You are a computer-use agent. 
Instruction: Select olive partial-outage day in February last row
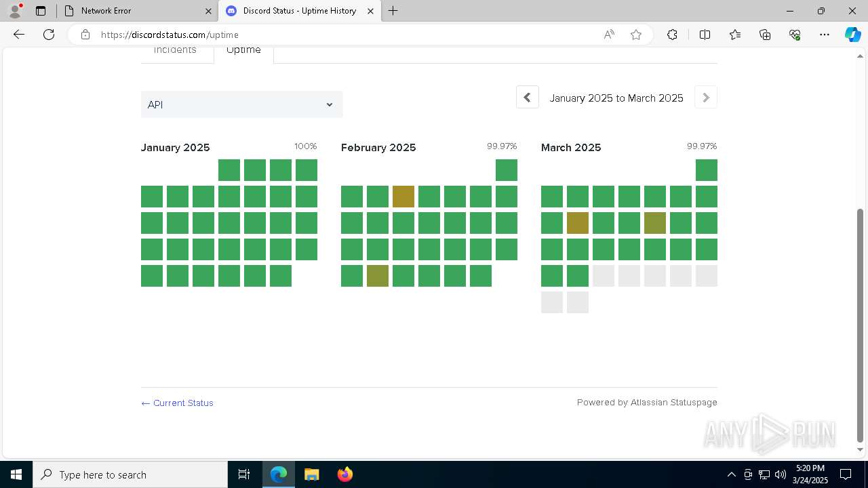click(378, 276)
